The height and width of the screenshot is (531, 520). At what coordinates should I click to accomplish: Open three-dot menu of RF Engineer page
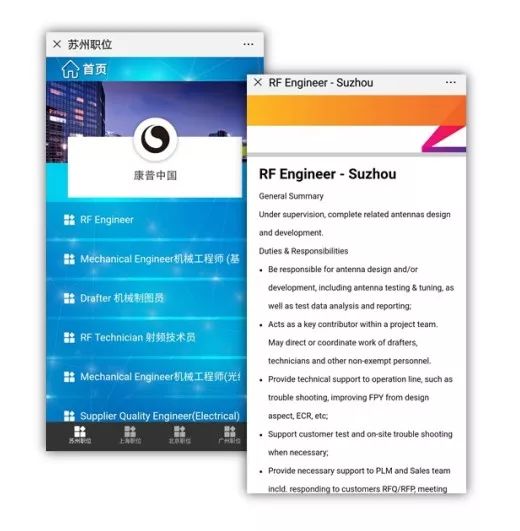pos(450,83)
